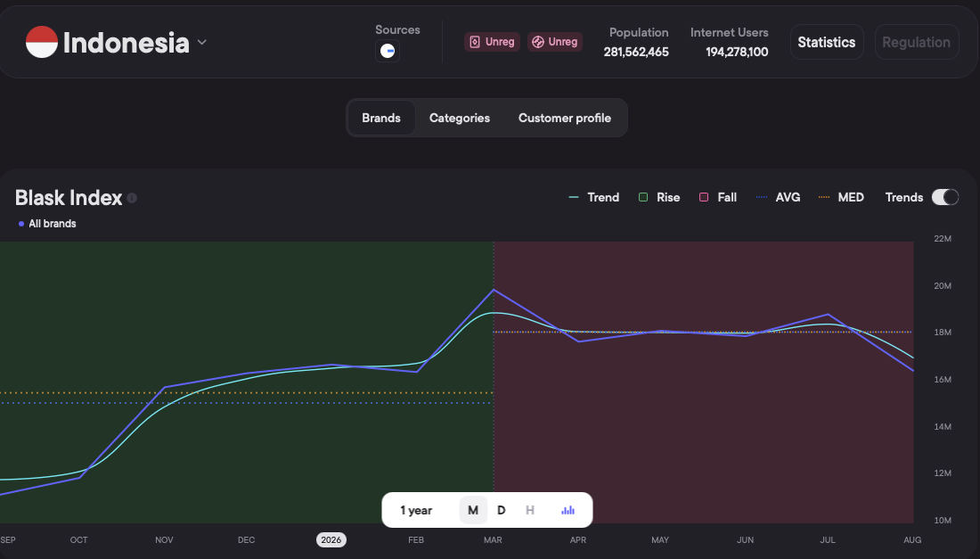Viewport: 980px width, 559px height.
Task: Click the Population value 281,562,465
Action: [x=636, y=52]
